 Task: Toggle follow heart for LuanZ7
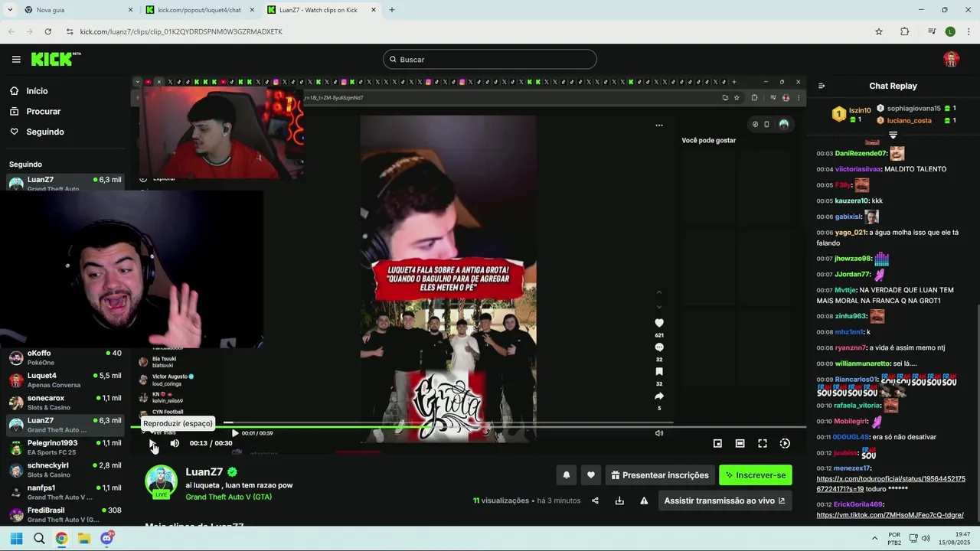pyautogui.click(x=591, y=475)
